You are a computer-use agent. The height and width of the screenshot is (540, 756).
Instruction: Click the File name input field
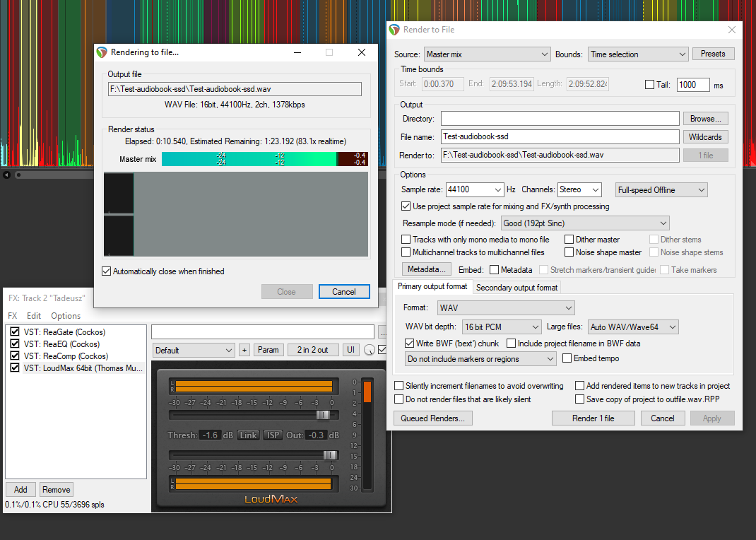pos(560,136)
